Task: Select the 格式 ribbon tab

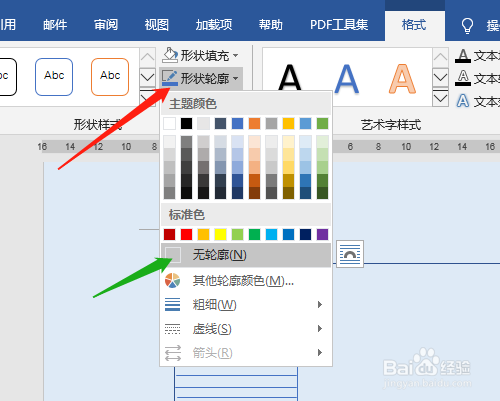Action: 415,25
